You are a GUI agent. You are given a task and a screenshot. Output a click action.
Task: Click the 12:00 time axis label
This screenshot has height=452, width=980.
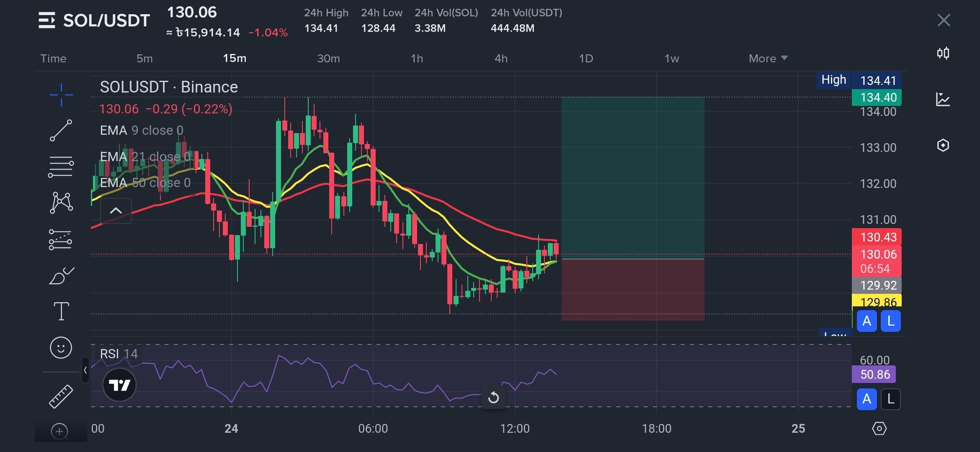(x=515, y=429)
